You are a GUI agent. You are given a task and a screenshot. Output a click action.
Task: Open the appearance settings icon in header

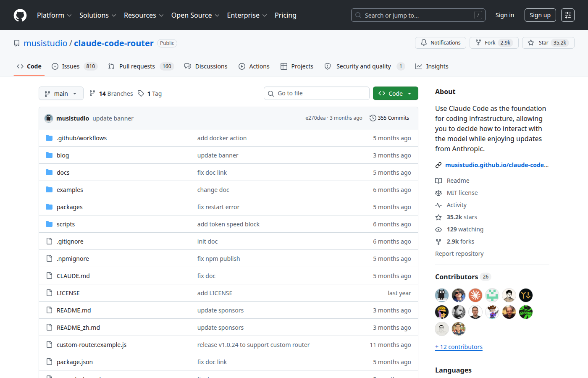568,15
